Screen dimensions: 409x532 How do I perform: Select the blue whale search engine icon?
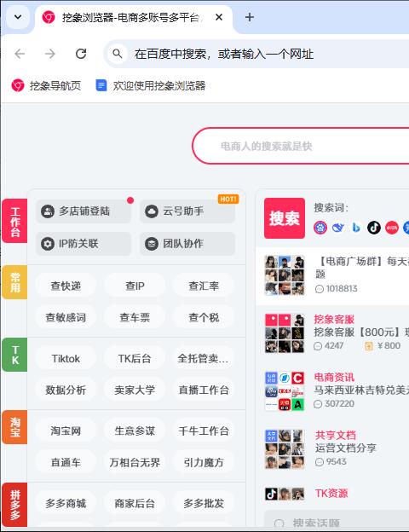(x=338, y=228)
